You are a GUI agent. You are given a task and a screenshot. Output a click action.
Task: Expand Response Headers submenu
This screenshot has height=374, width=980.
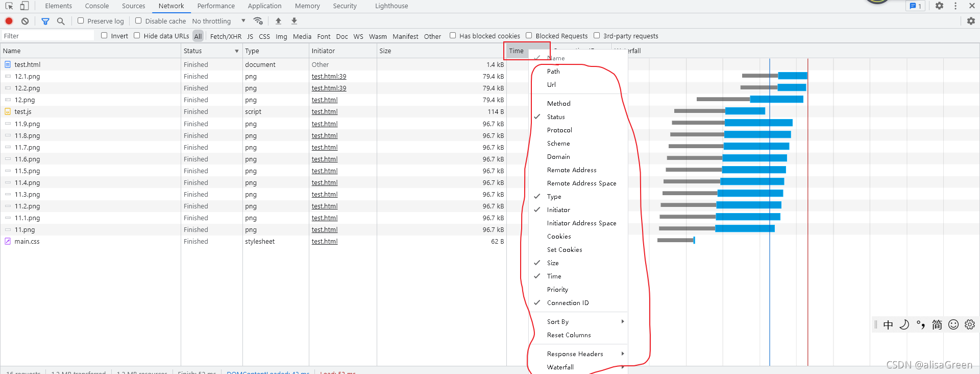pyautogui.click(x=578, y=354)
